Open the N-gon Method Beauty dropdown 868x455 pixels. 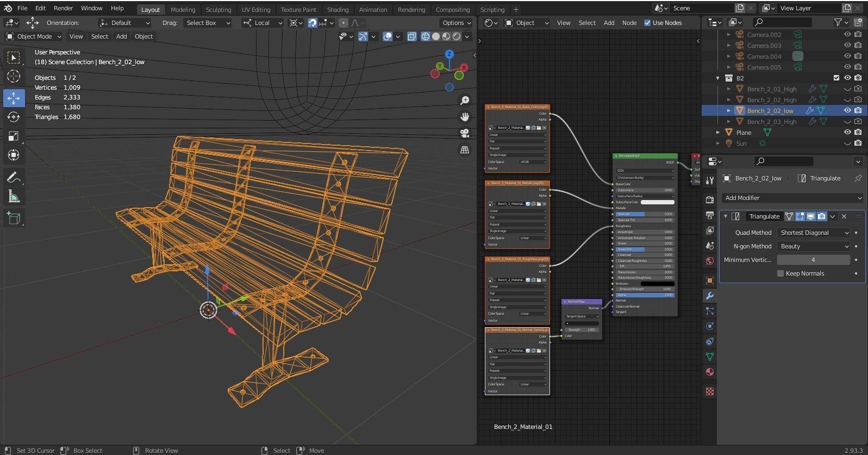(x=813, y=246)
